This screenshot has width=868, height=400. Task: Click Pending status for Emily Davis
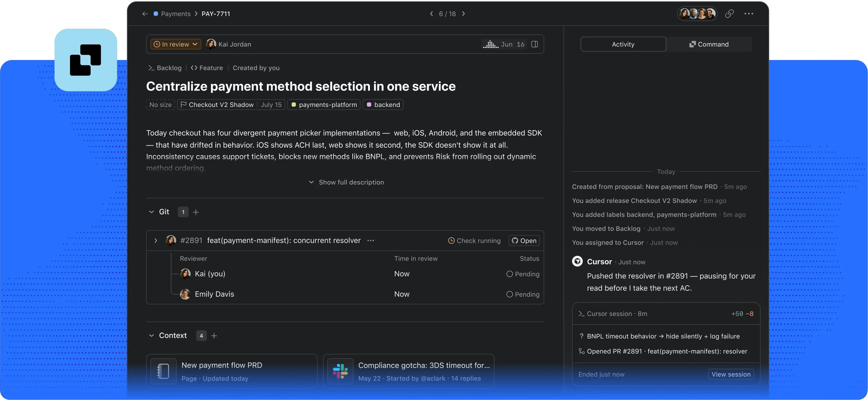point(523,294)
